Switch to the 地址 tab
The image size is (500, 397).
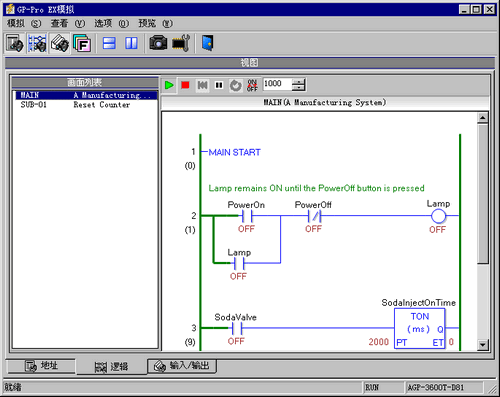pyautogui.click(x=41, y=366)
